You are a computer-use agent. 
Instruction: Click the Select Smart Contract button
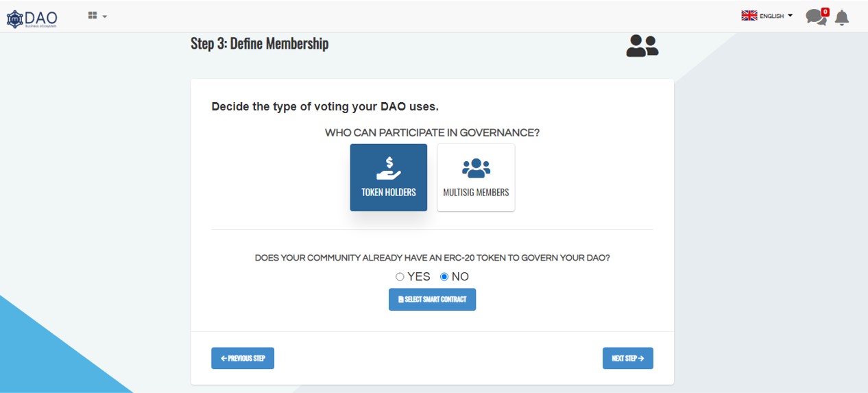[x=432, y=300]
